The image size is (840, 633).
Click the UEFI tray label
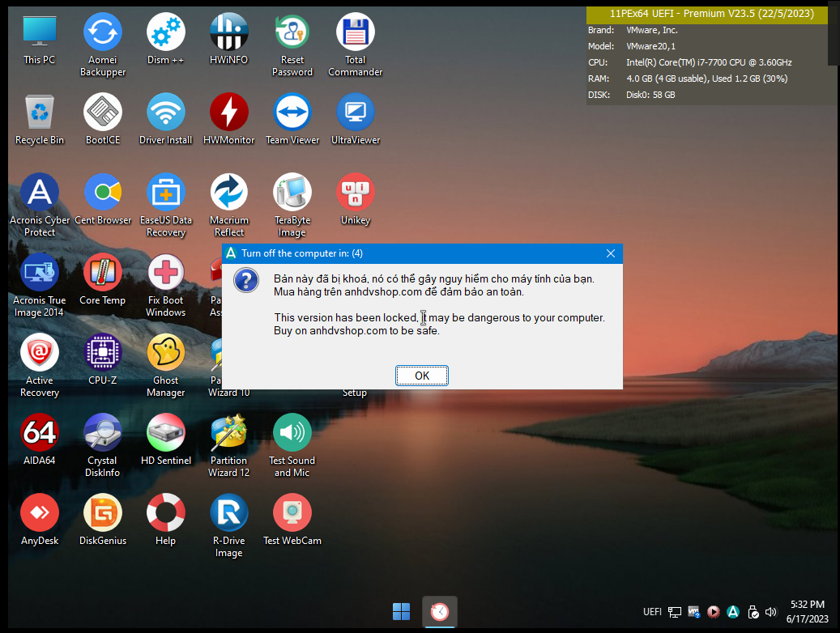click(652, 612)
